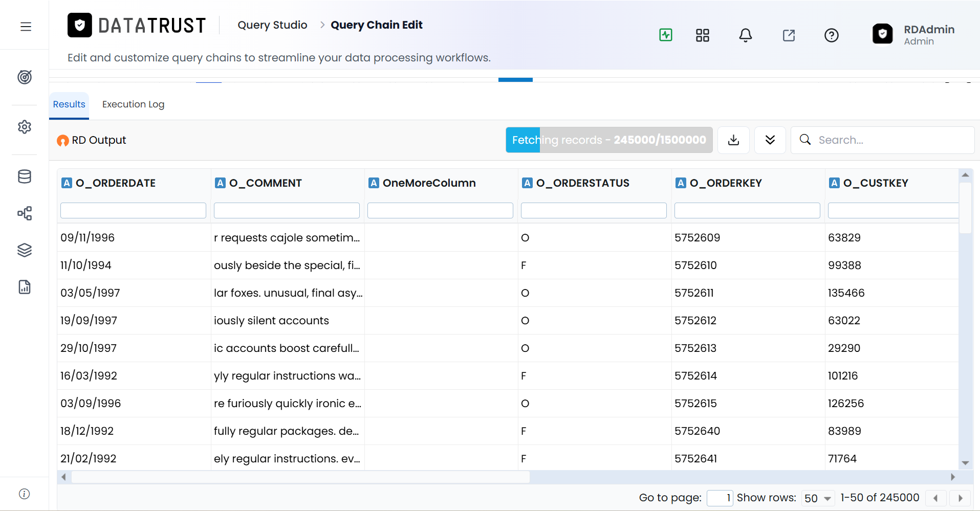Open the notifications bell
980x511 pixels.
click(746, 35)
